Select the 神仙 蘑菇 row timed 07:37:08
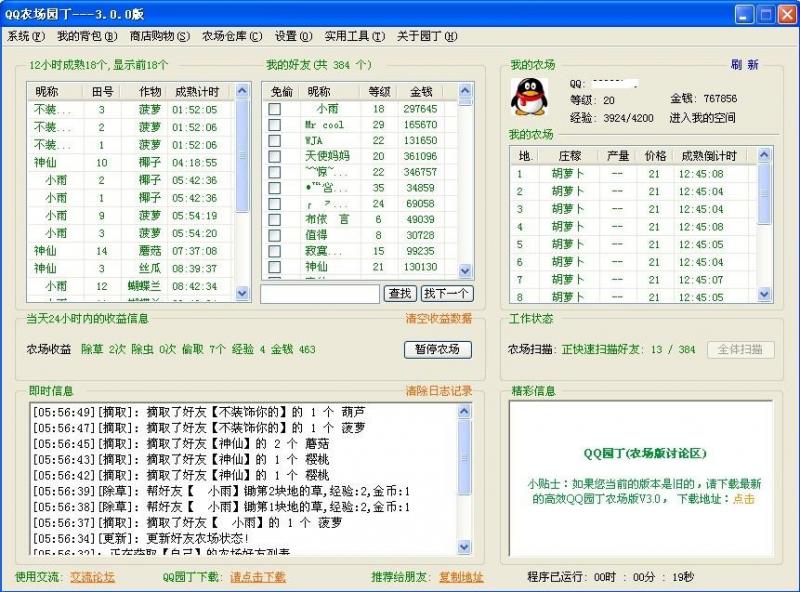Screen dimensions: 800x592 pos(131,251)
